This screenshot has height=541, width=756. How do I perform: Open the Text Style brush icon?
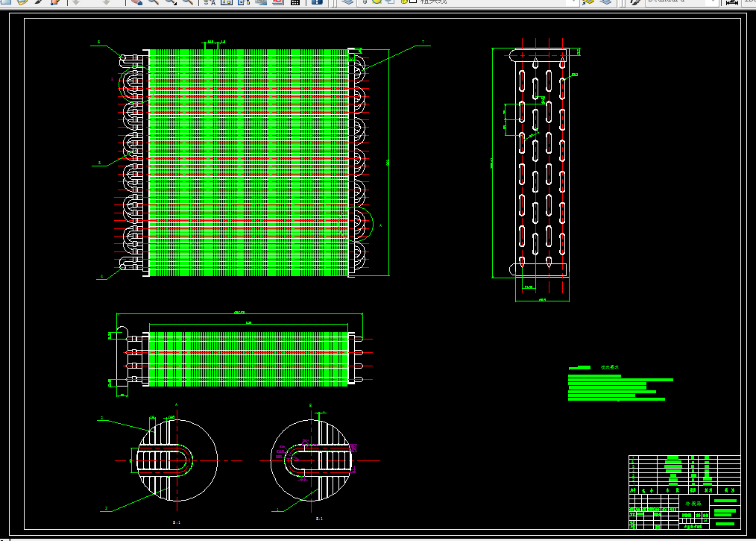[x=635, y=1]
